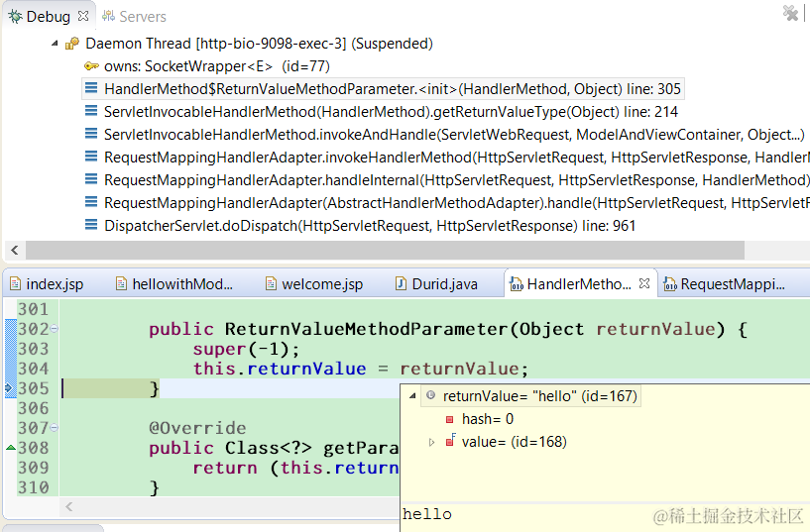The width and height of the screenshot is (810, 532).
Task: Click stack frame icon for getReturnValueType
Action: pyautogui.click(x=91, y=111)
